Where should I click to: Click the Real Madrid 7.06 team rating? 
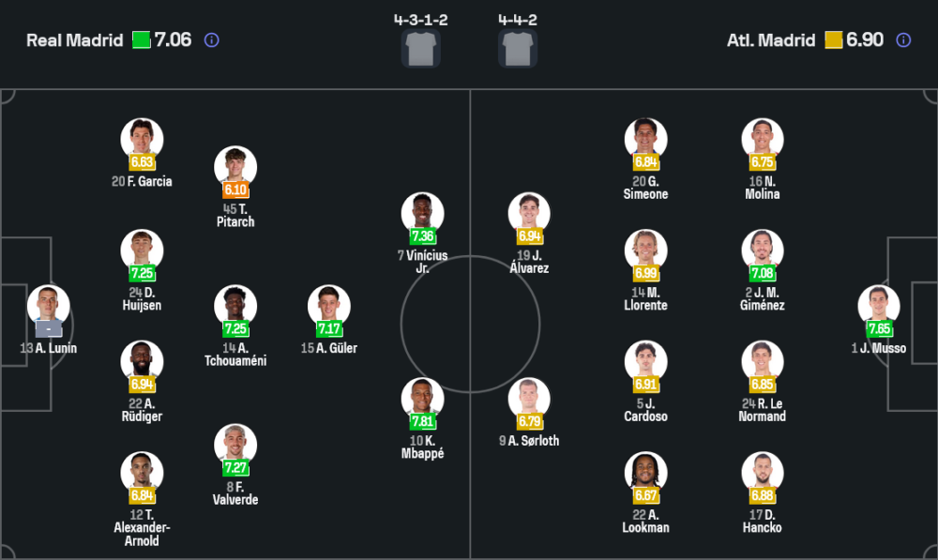tap(174, 40)
